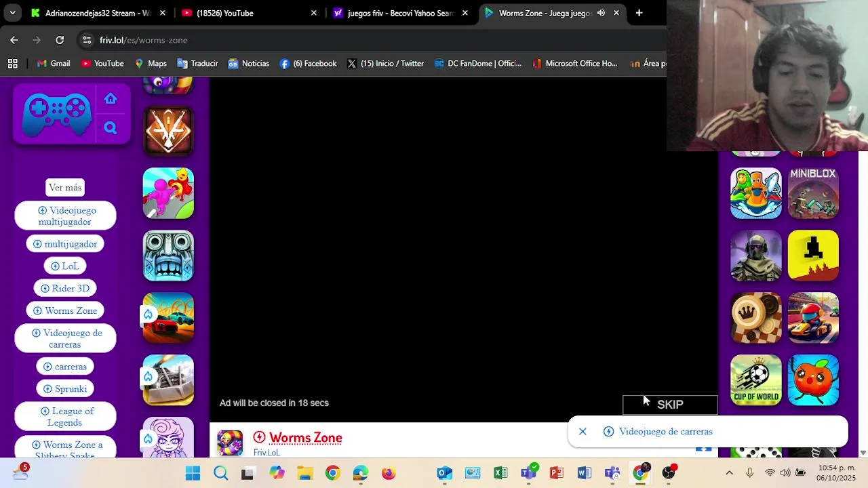
Task: Open the Maps bookmark
Action: [151, 64]
